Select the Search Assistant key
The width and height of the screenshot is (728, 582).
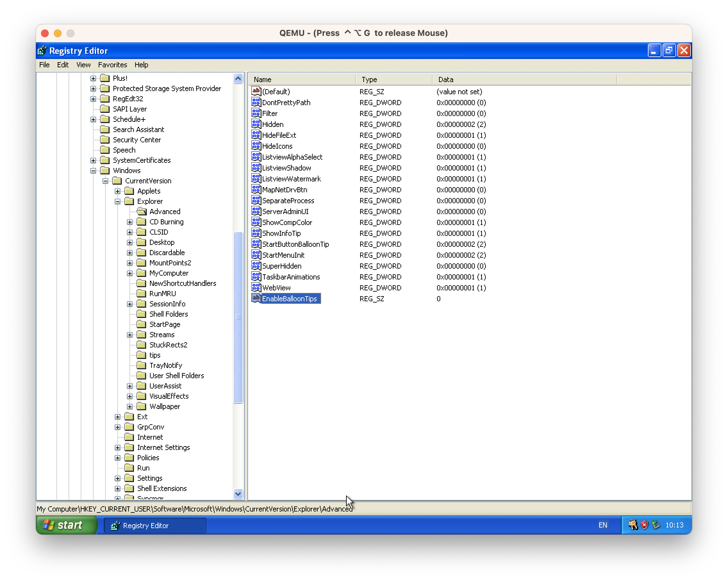[138, 129]
